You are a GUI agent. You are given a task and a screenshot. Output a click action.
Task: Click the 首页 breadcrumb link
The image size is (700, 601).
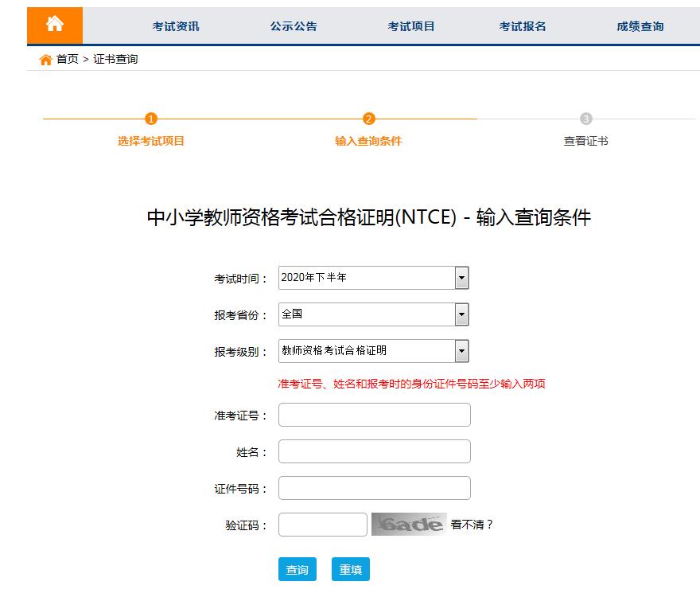pos(65,57)
